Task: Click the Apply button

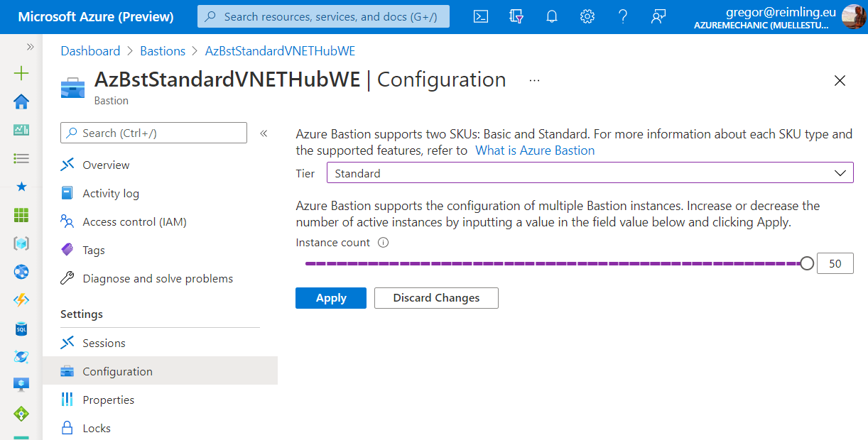Action: point(331,298)
